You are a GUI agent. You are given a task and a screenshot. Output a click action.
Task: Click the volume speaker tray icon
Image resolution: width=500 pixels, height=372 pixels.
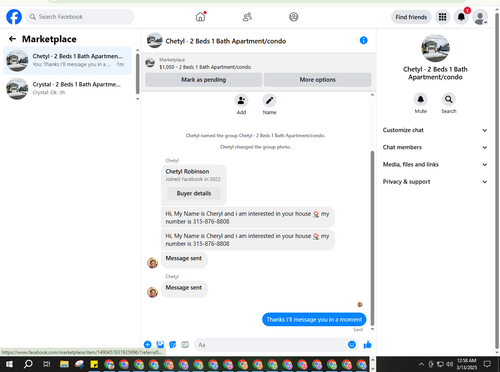pos(450,364)
